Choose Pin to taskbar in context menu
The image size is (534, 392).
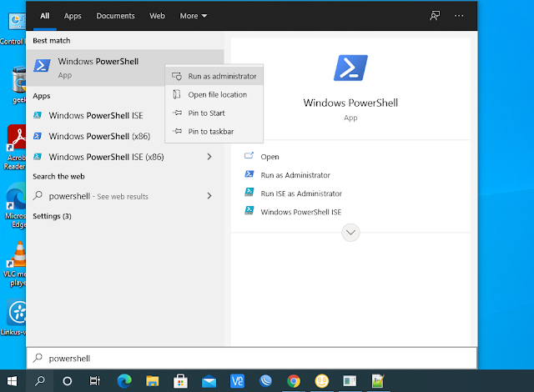(214, 131)
